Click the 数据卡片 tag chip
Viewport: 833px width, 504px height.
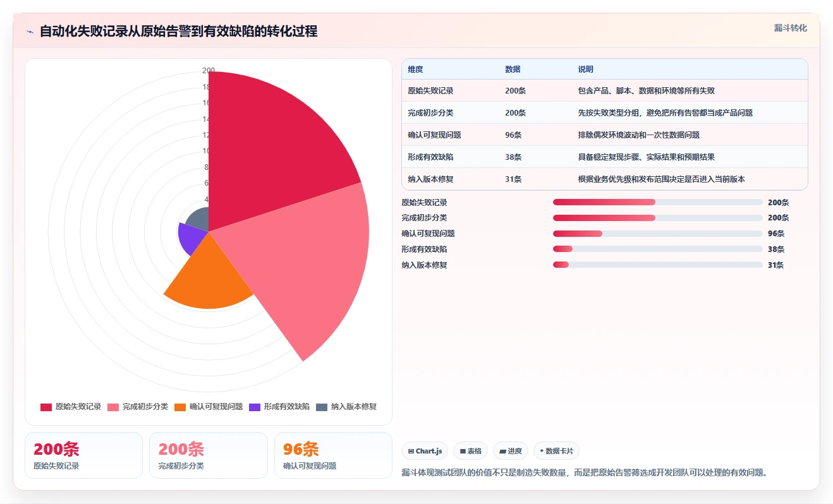556,451
